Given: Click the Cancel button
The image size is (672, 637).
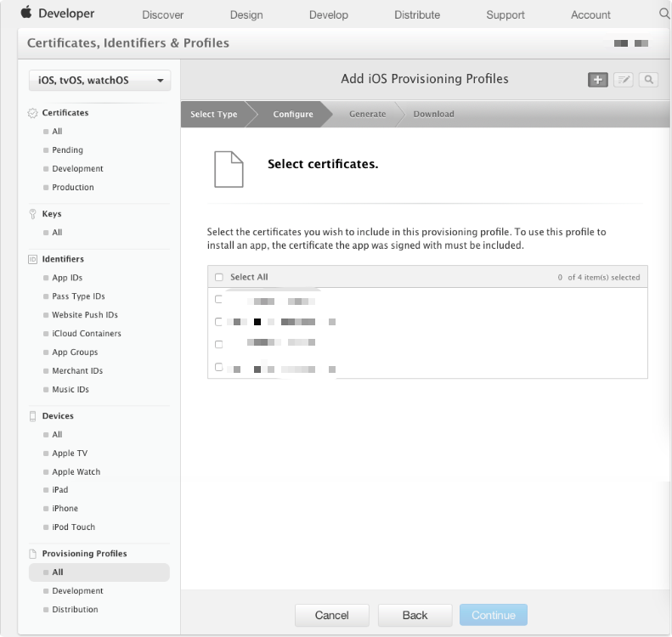Looking at the screenshot, I should click(332, 616).
